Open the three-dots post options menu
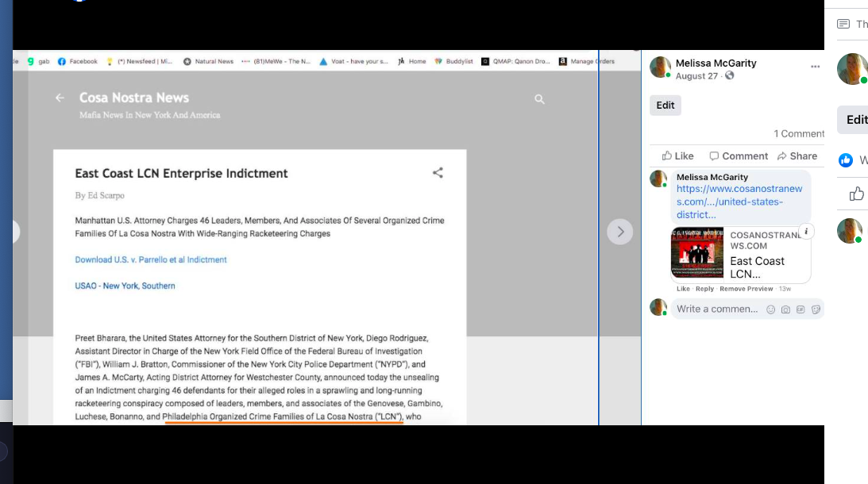 click(x=815, y=67)
